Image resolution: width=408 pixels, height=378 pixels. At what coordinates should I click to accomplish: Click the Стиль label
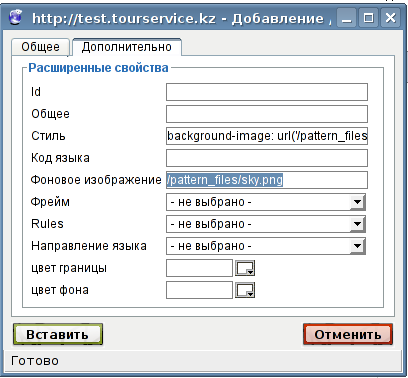[x=48, y=136]
